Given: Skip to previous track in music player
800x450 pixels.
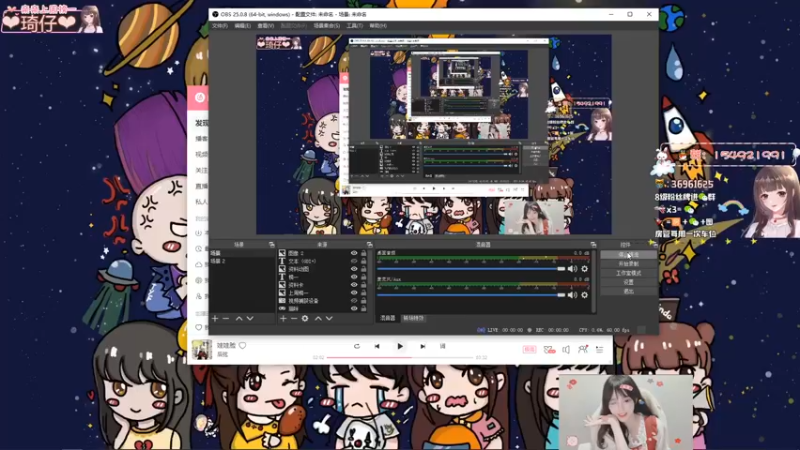Looking at the screenshot, I should click(377, 346).
